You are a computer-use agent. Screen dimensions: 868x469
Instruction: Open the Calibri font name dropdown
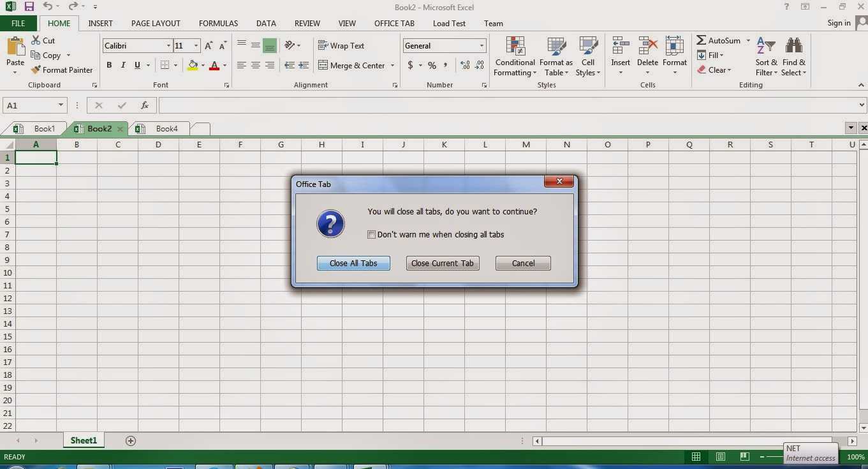coord(168,46)
